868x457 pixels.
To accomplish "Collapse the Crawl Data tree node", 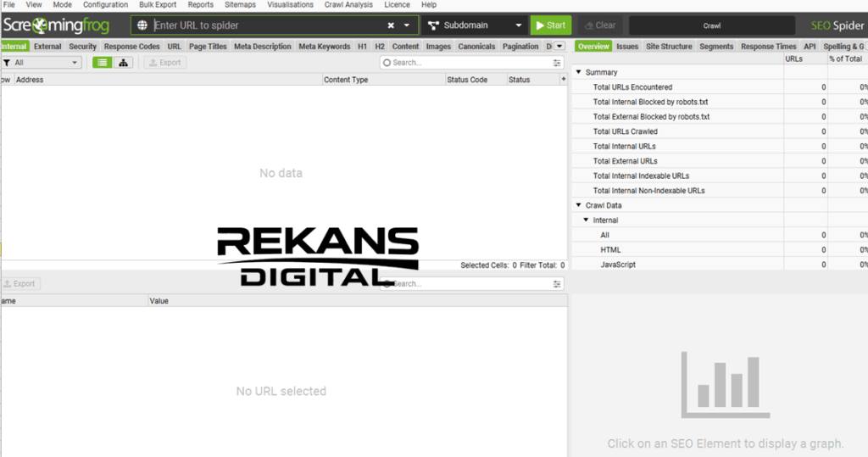I will click(578, 206).
